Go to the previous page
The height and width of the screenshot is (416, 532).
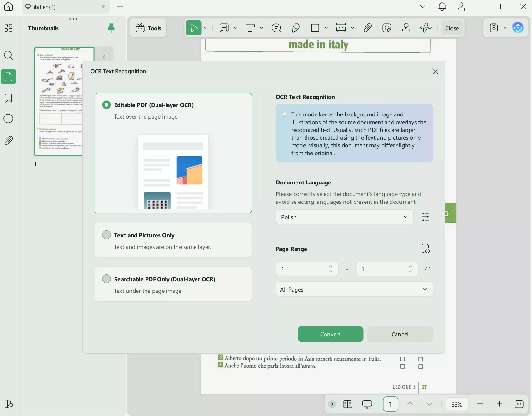coord(410,404)
